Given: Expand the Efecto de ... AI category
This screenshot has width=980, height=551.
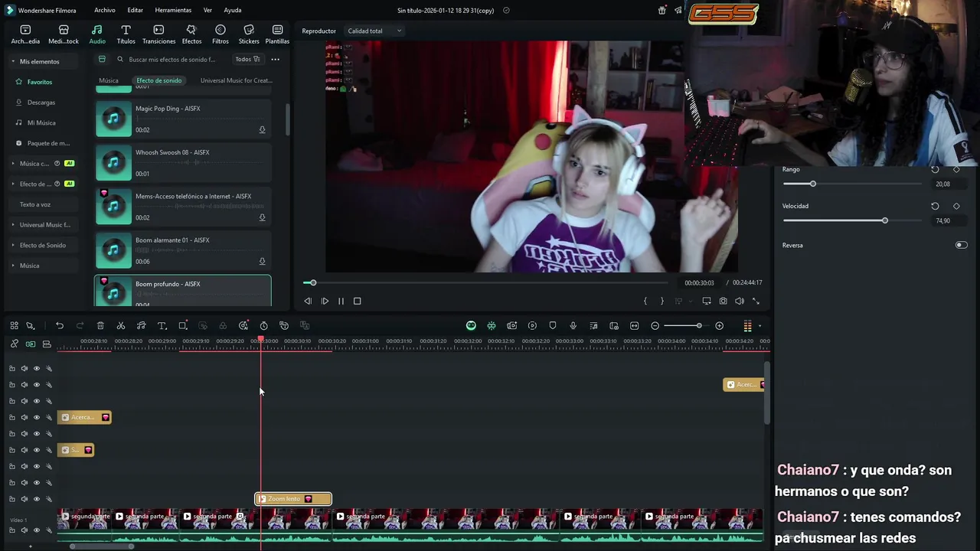Looking at the screenshot, I should [x=13, y=184].
